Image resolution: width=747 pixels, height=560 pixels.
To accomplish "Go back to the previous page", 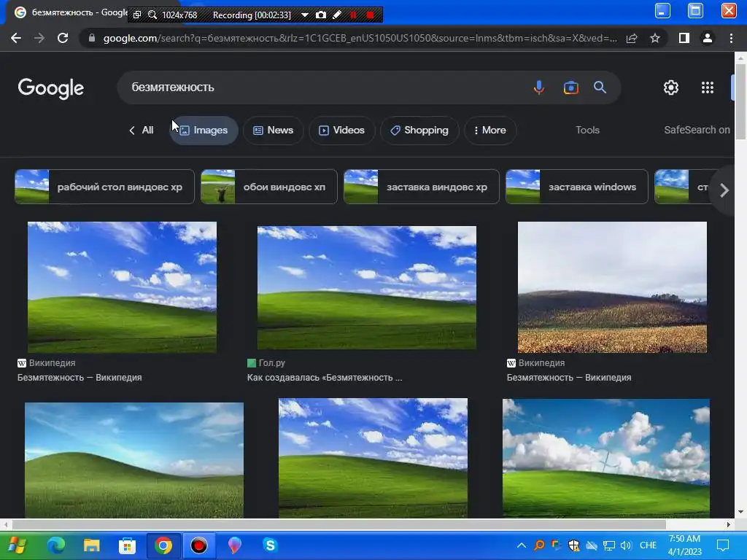I will pos(16,38).
